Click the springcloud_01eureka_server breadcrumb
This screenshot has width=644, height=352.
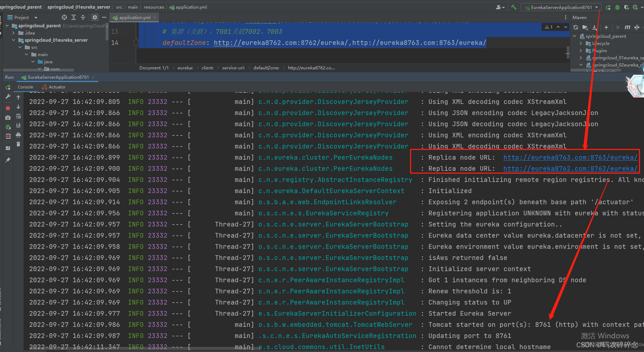coord(79,7)
